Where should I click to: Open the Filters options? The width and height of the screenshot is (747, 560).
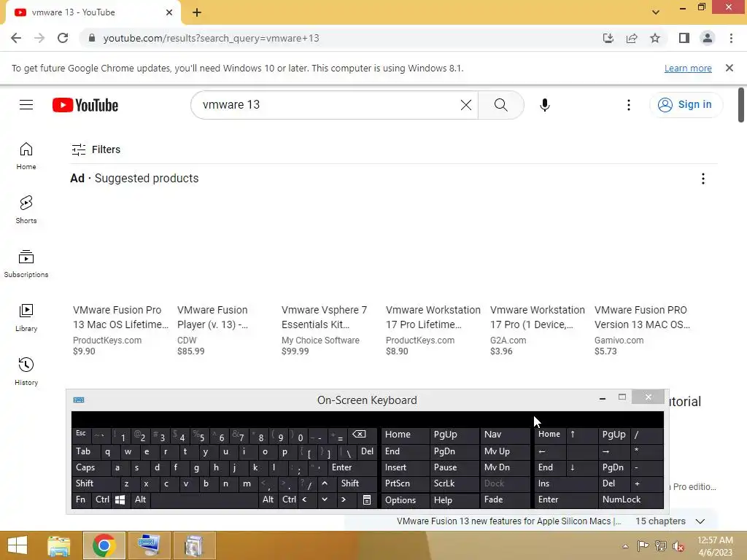(x=96, y=149)
